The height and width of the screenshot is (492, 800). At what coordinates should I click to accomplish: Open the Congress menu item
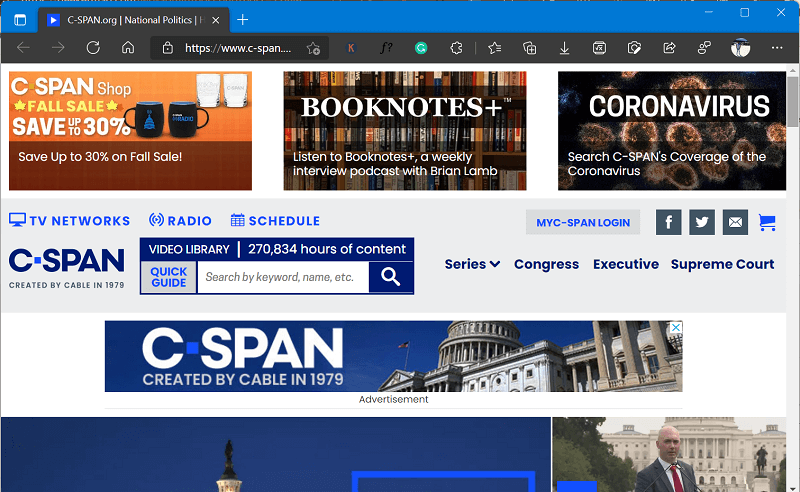coord(546,264)
